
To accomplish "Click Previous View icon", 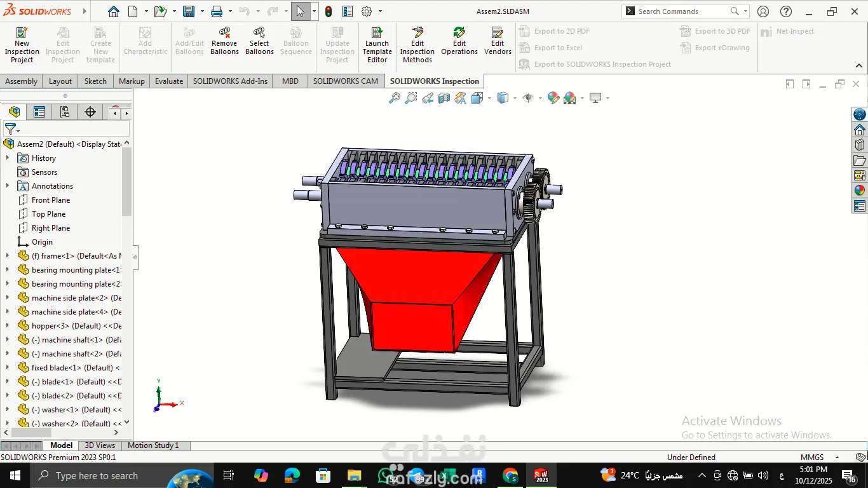I will [428, 98].
